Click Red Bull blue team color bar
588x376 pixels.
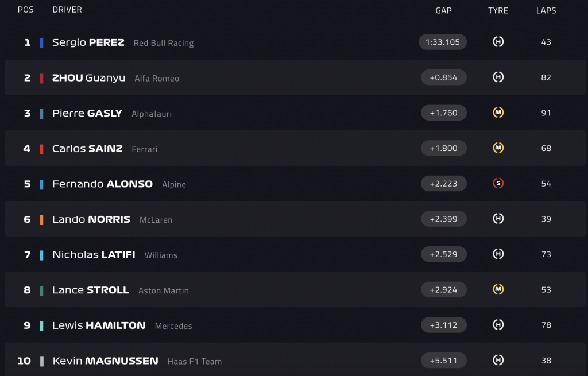[x=41, y=42]
